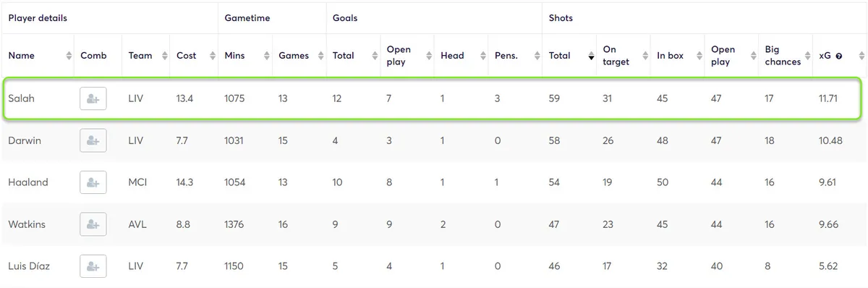Open the xG help question-mark icon
The height and width of the screenshot is (288, 868).
point(838,56)
